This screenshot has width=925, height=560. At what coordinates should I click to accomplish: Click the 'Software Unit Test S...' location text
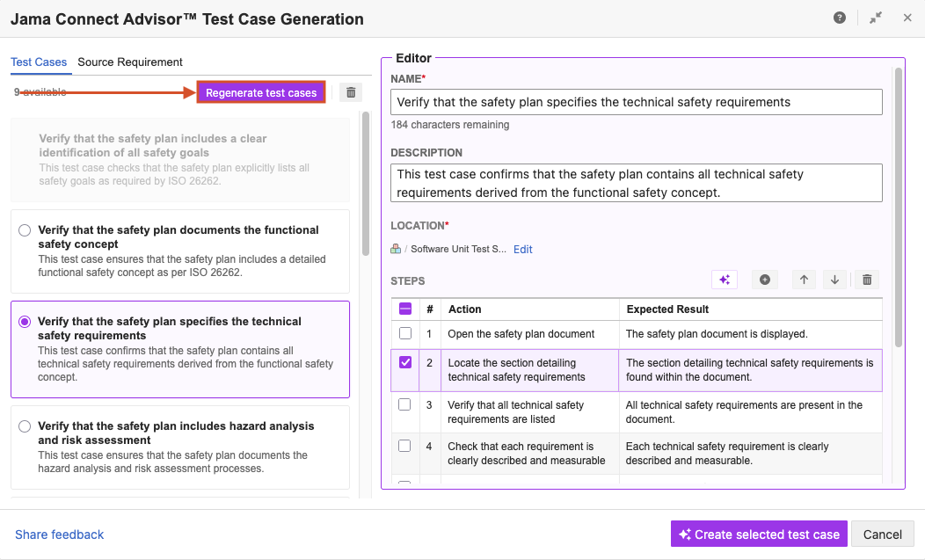(x=458, y=249)
